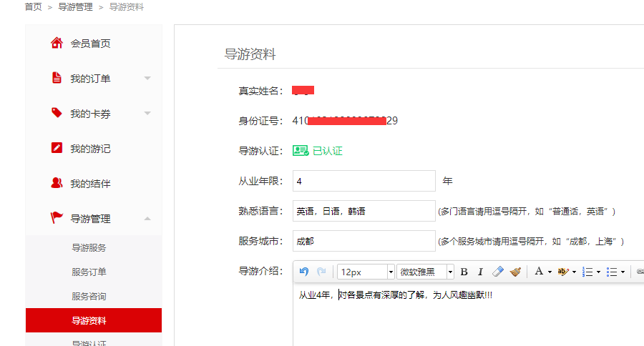The height and width of the screenshot is (346, 644).
Task: Open 我的游记 in the sidebar
Action: (x=90, y=149)
